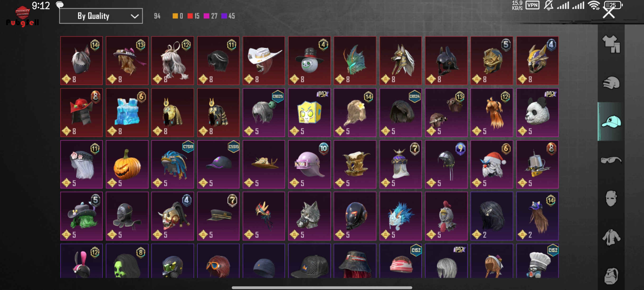644x290 pixels.
Task: Choose the white cowboy hat item
Action: (264, 61)
